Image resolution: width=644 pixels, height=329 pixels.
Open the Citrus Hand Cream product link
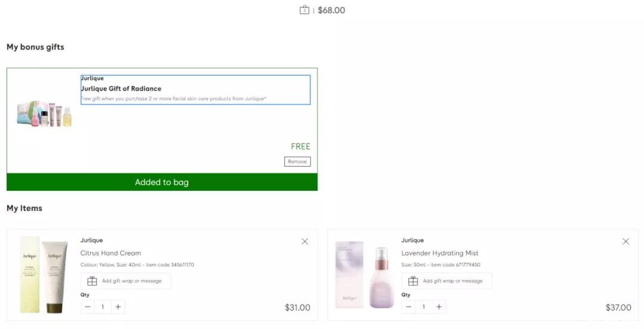click(x=110, y=253)
